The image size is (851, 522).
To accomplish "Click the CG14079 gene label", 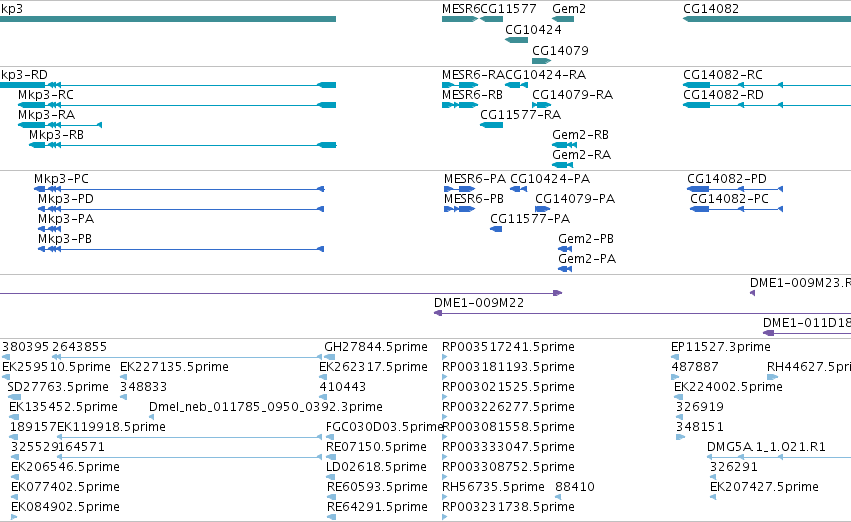I will pos(560,50).
